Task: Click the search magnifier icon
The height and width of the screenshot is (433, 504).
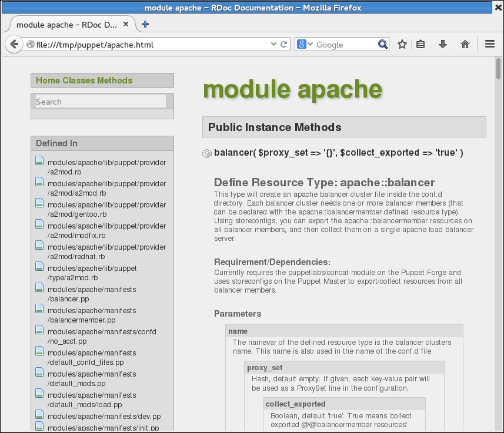Action: 383,44
